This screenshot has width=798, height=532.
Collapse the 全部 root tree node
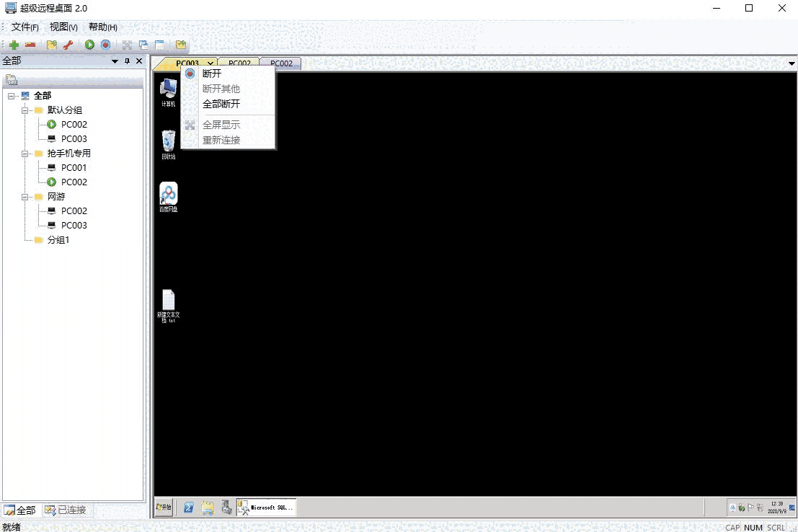(12, 96)
